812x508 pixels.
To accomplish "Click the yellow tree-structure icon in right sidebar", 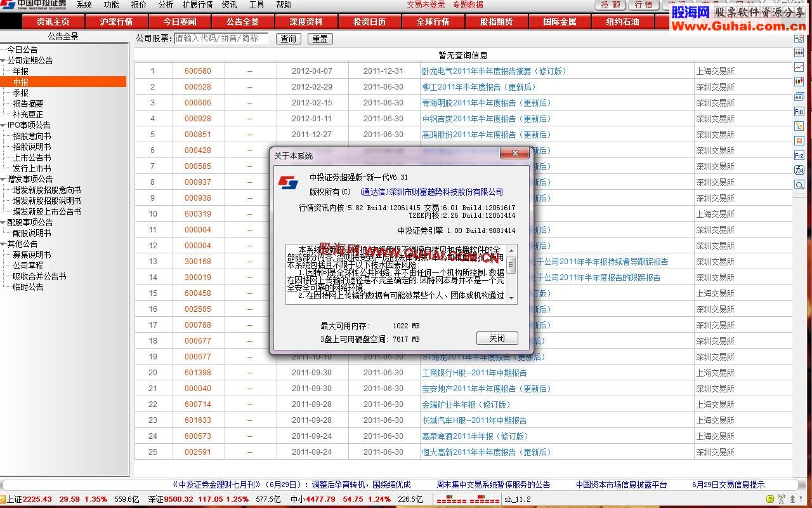I will (x=799, y=126).
